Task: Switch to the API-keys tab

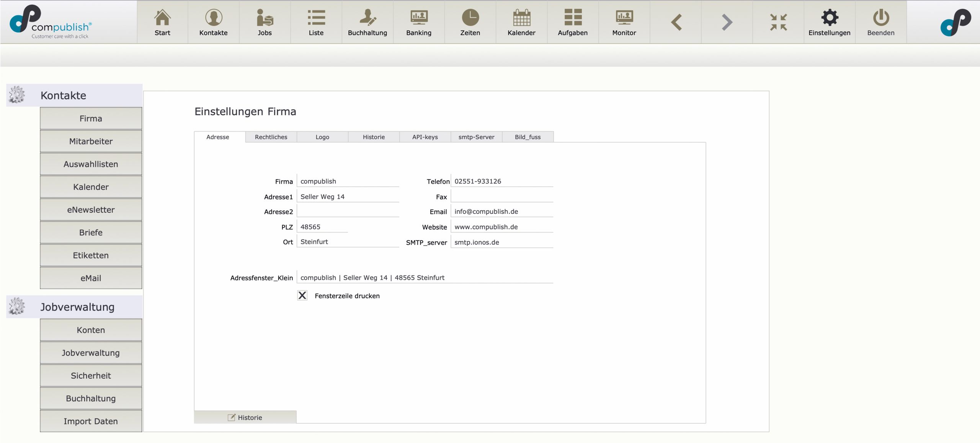Action: point(425,137)
